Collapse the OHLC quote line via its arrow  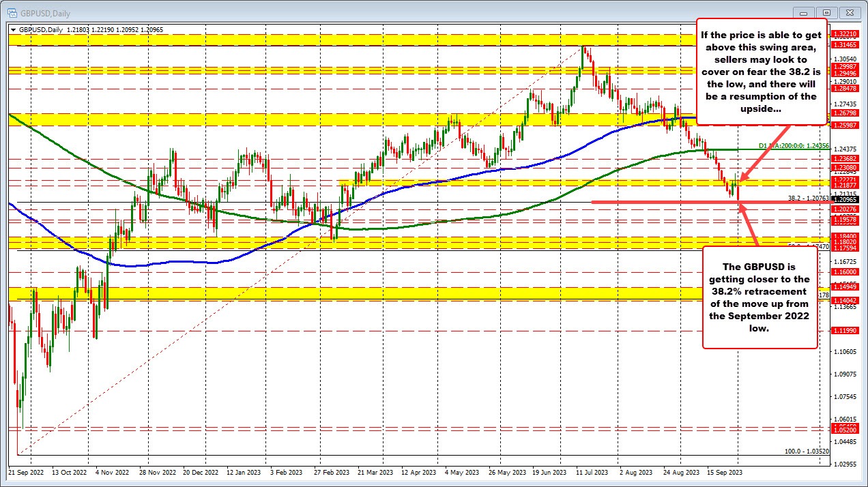(12, 29)
